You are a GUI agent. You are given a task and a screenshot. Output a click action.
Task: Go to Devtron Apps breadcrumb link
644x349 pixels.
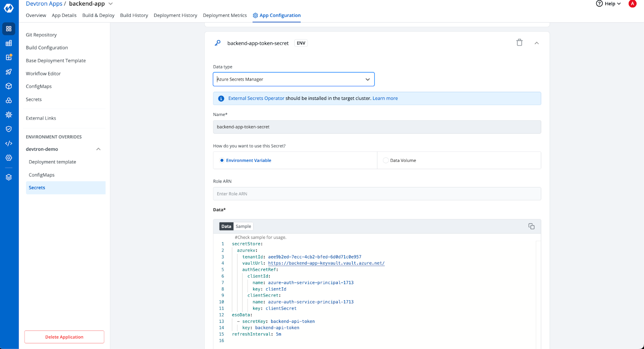point(44,4)
